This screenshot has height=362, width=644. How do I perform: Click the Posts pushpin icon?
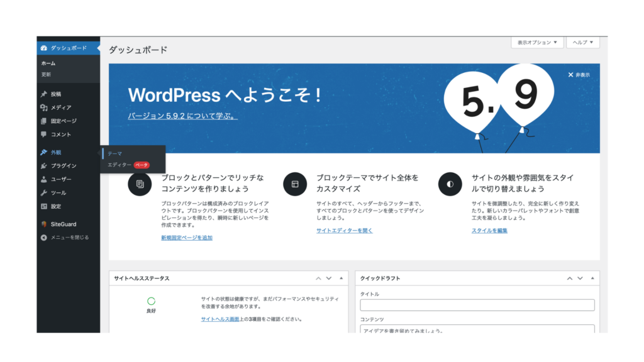pyautogui.click(x=44, y=94)
